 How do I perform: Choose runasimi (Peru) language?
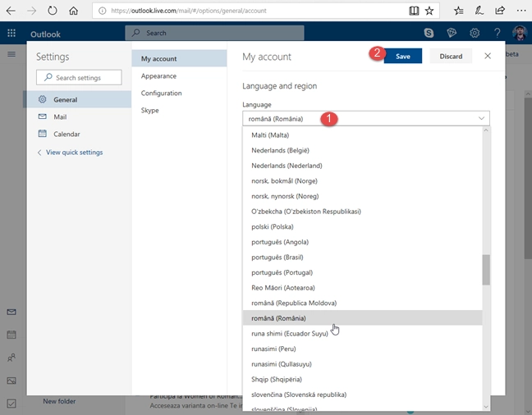coord(362,349)
